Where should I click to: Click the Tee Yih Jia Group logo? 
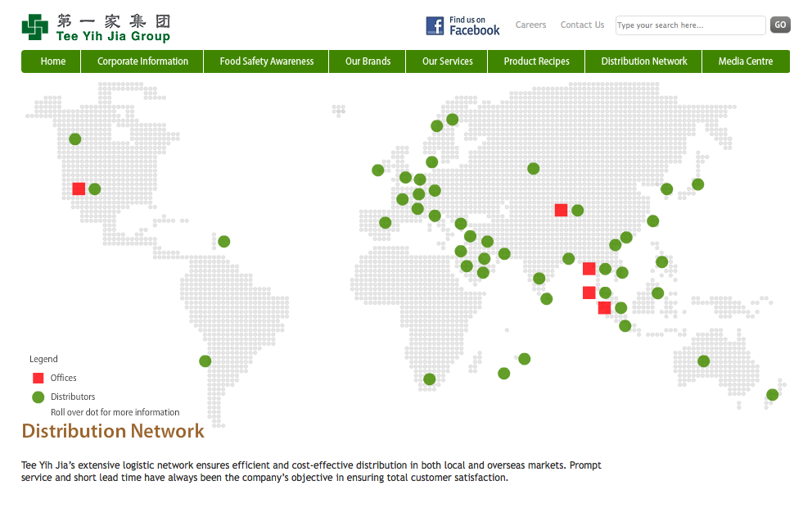(x=96, y=27)
